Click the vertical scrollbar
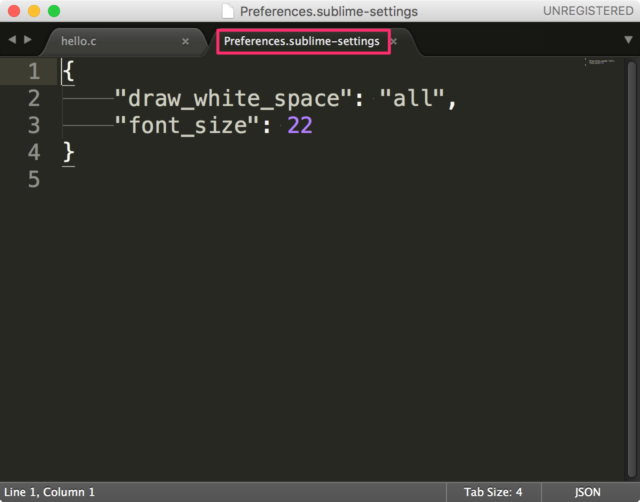Screen dimensions: 640x502 click(632, 269)
